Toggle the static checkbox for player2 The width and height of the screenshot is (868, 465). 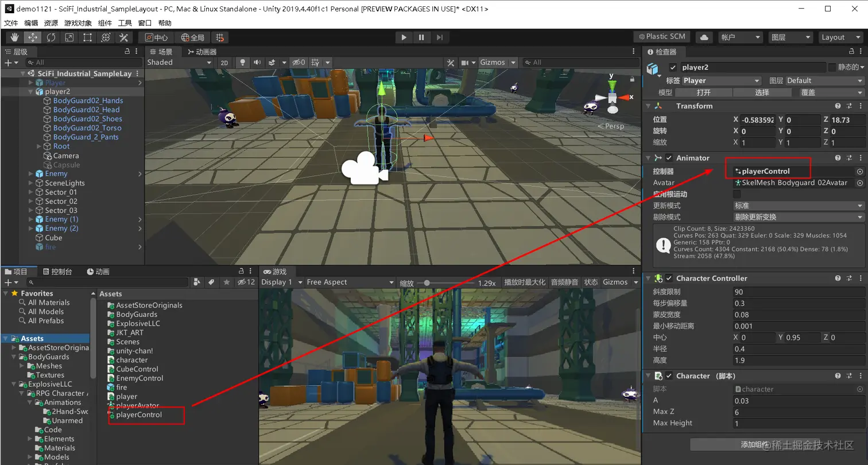(x=832, y=67)
